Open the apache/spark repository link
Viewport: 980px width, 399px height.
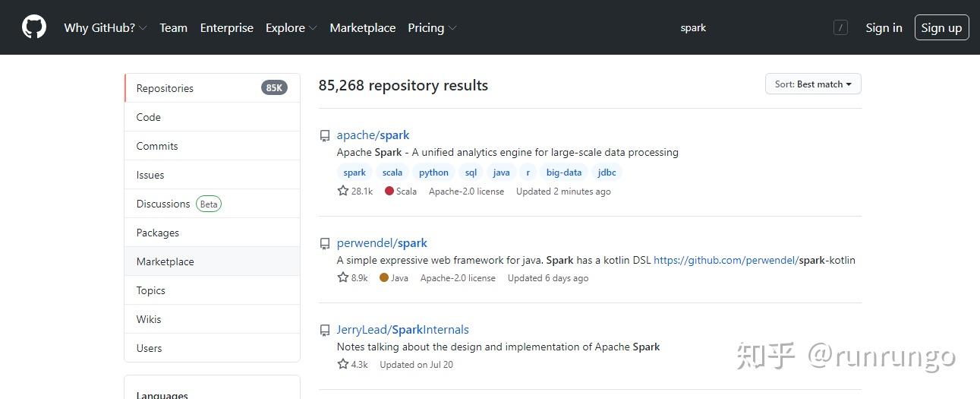[373, 135]
